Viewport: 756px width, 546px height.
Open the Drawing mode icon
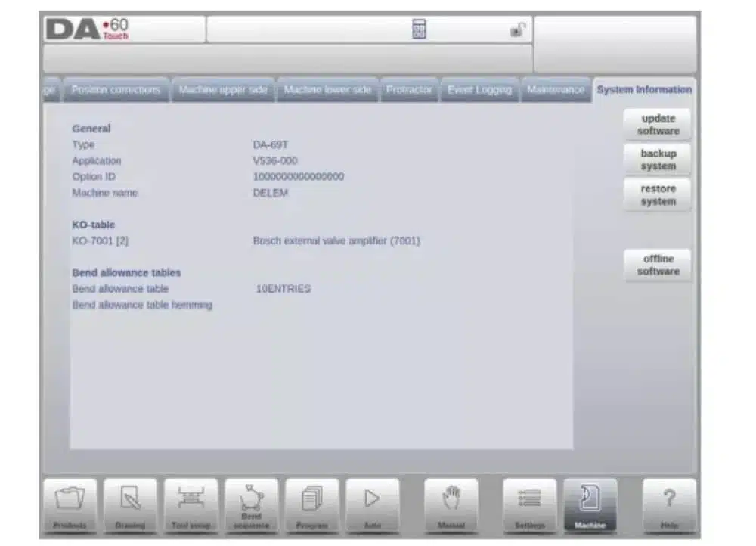click(130, 506)
